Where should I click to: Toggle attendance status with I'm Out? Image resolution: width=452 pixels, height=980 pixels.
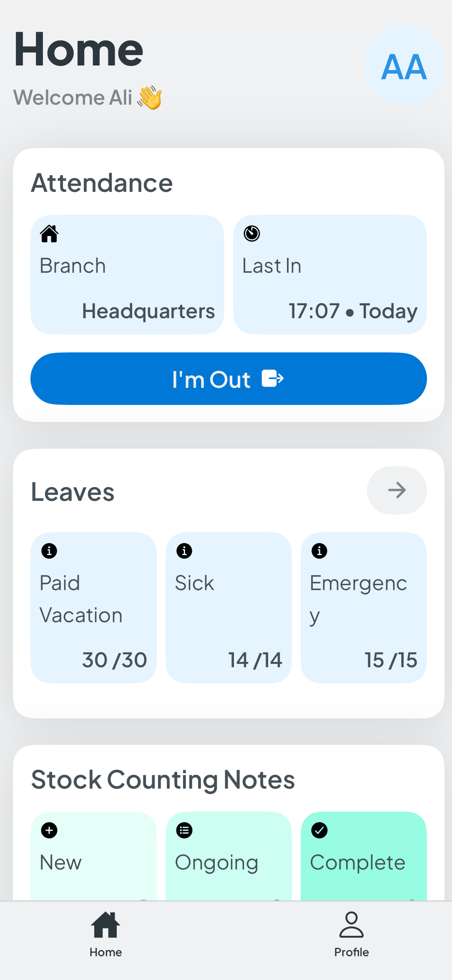point(228,379)
